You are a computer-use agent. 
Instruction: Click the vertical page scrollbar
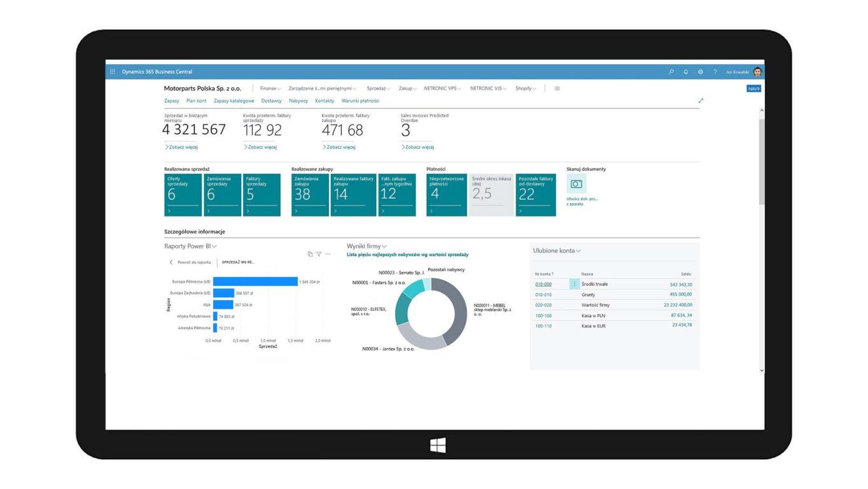762,161
